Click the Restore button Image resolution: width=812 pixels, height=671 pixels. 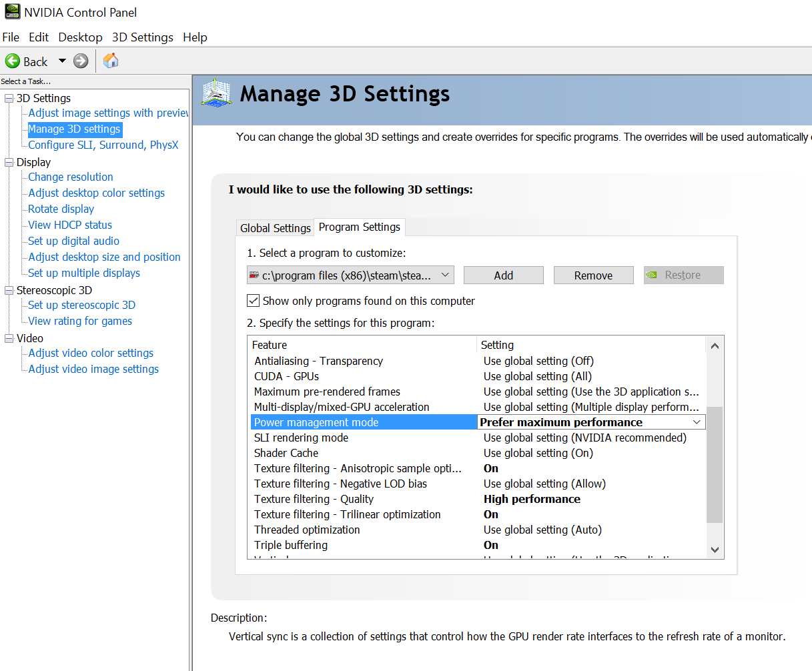pos(683,275)
